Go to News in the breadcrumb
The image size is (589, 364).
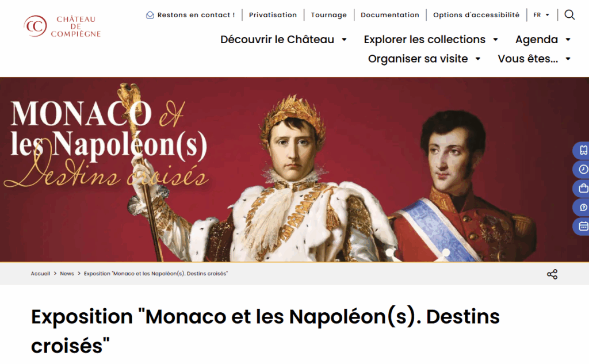pyautogui.click(x=67, y=274)
